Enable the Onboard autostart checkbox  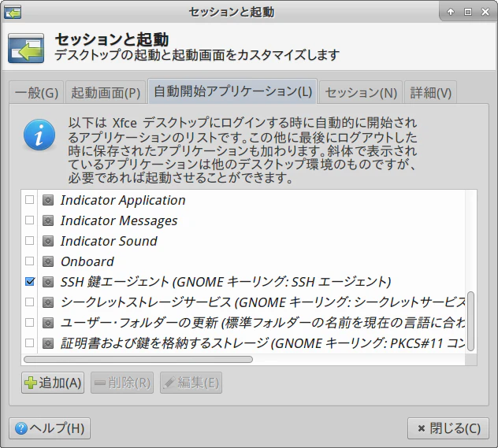[29, 261]
